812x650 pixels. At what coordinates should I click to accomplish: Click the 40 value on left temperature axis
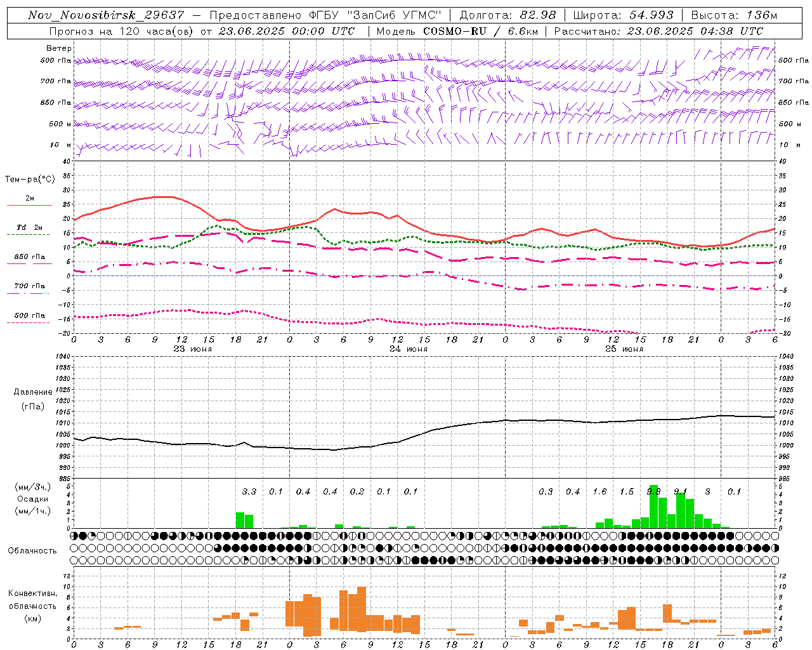[66, 161]
